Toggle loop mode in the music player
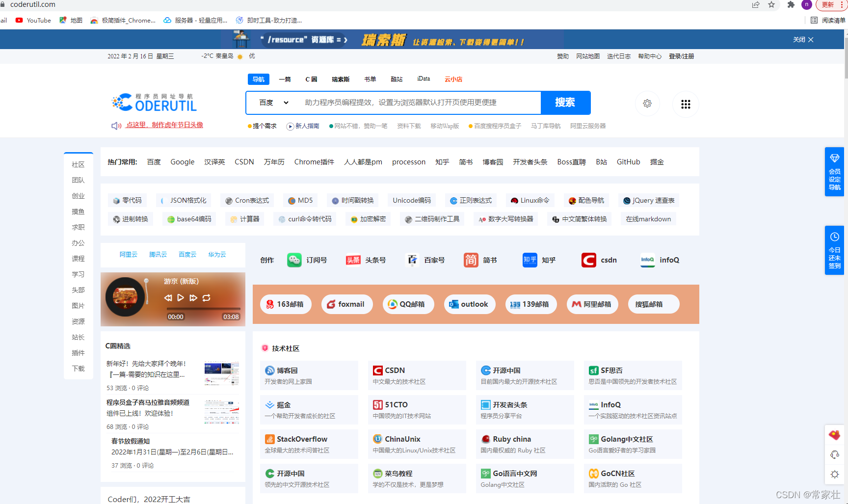 (207, 298)
